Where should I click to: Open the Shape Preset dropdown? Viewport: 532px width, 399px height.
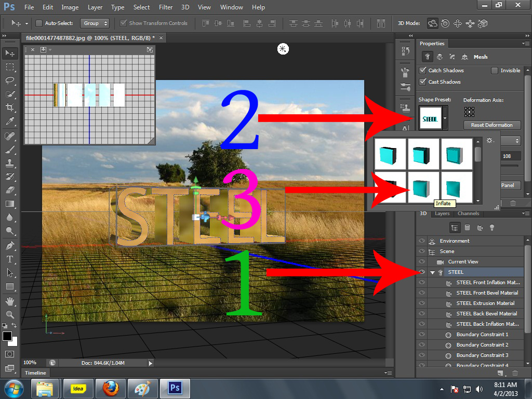tap(445, 118)
